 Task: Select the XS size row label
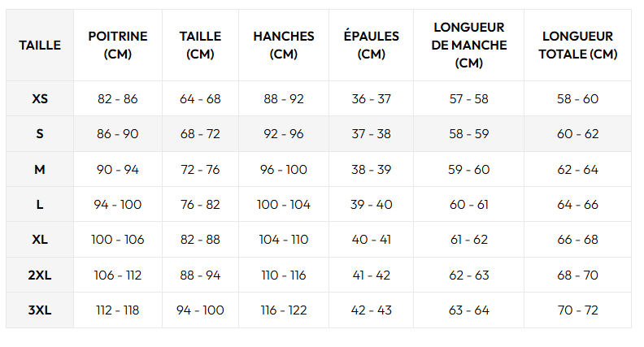coord(40,99)
